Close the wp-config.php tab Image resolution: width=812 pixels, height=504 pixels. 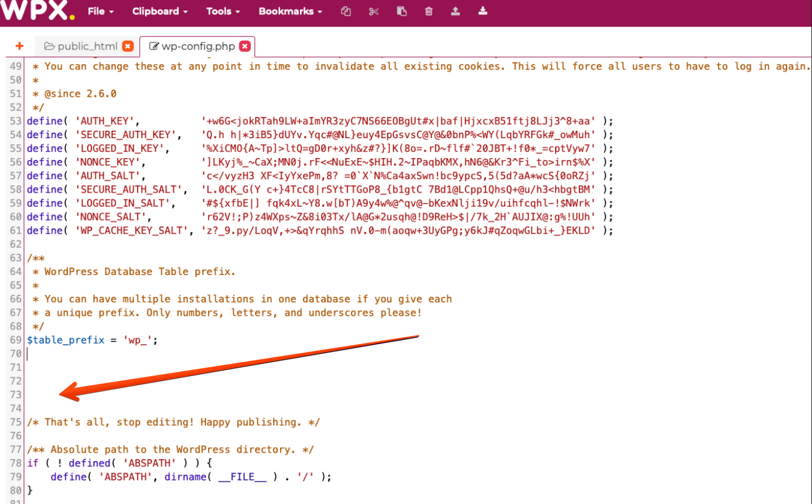click(244, 46)
